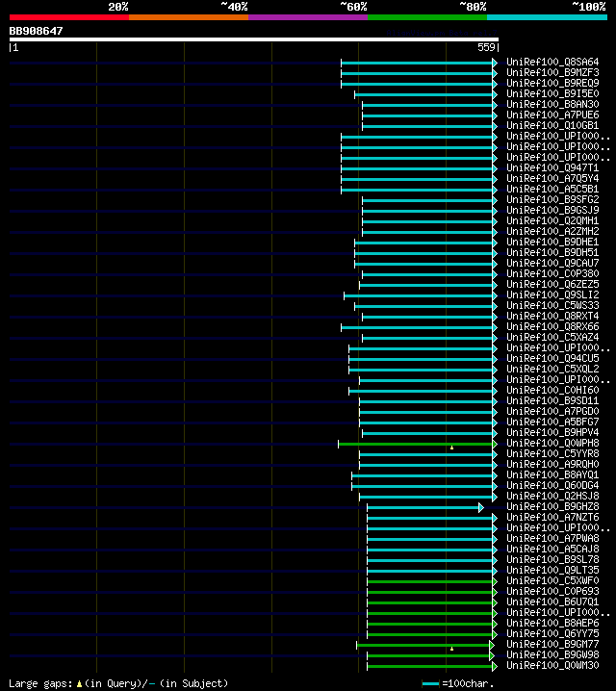Click subject name UniRef100_Q2QMH1
Viewport: 616px width, 691px height.
(x=552, y=220)
